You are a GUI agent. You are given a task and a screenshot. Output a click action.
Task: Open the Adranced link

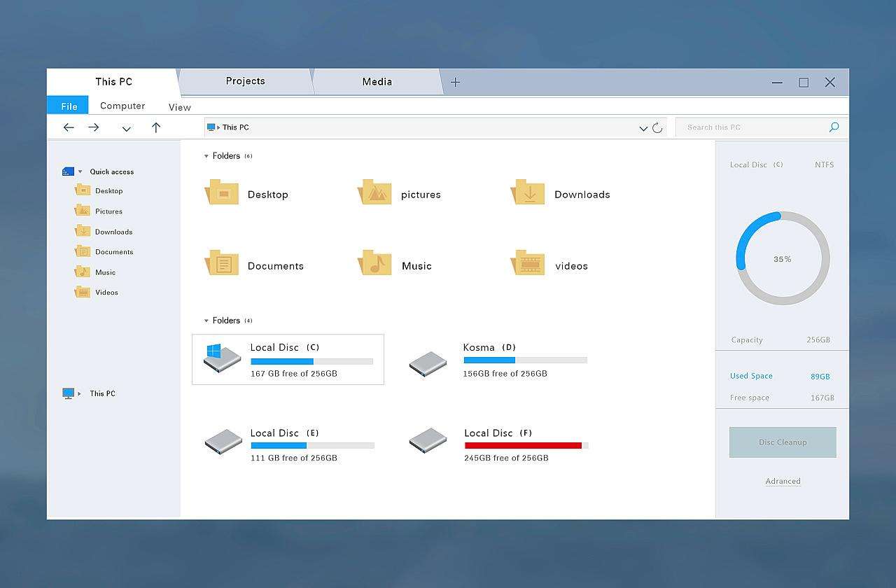point(783,481)
